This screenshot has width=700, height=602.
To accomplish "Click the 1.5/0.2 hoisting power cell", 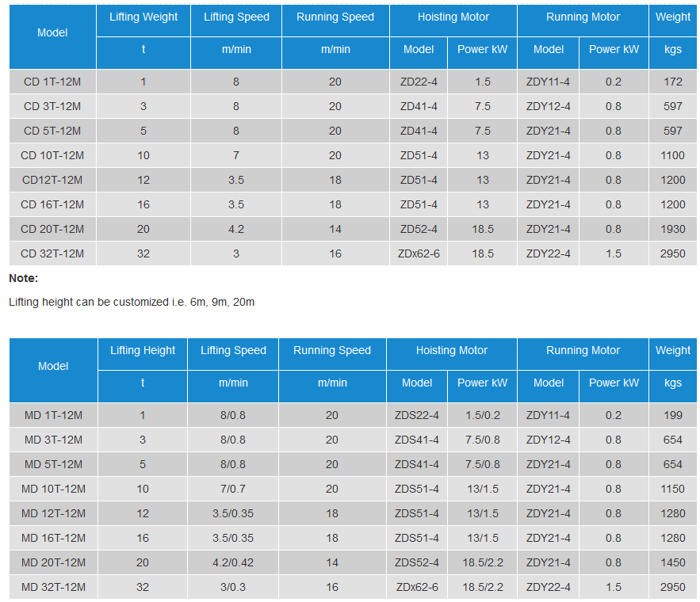I will point(483,415).
